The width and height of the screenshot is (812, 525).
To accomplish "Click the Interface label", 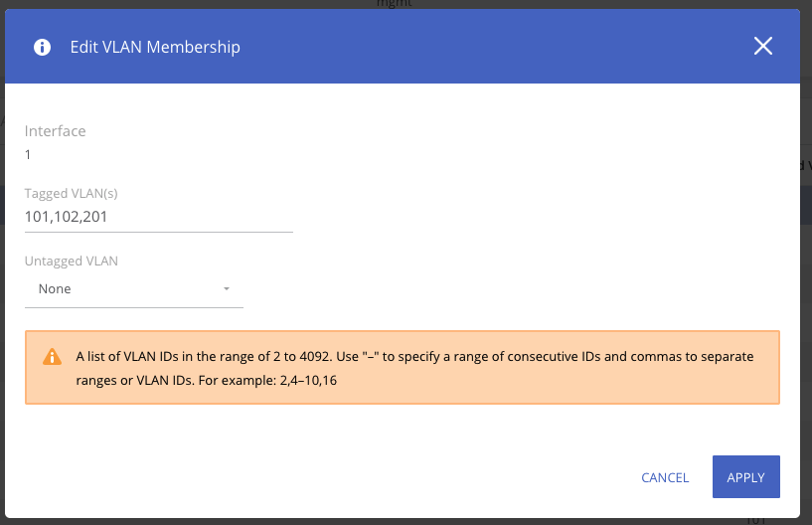I will (x=56, y=131).
